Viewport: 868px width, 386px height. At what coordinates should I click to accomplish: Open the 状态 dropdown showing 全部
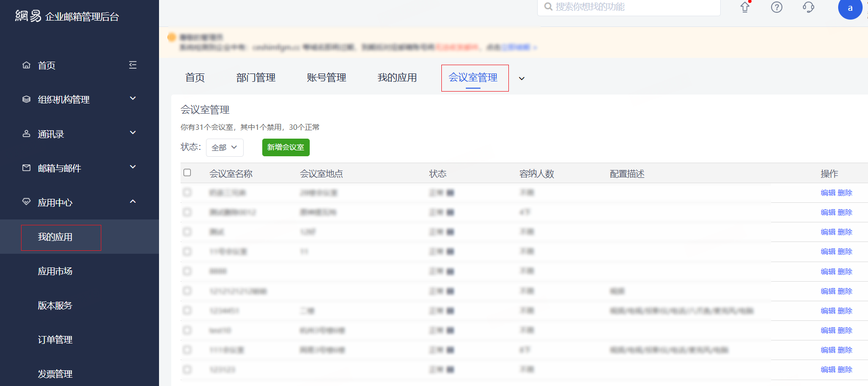pos(225,147)
